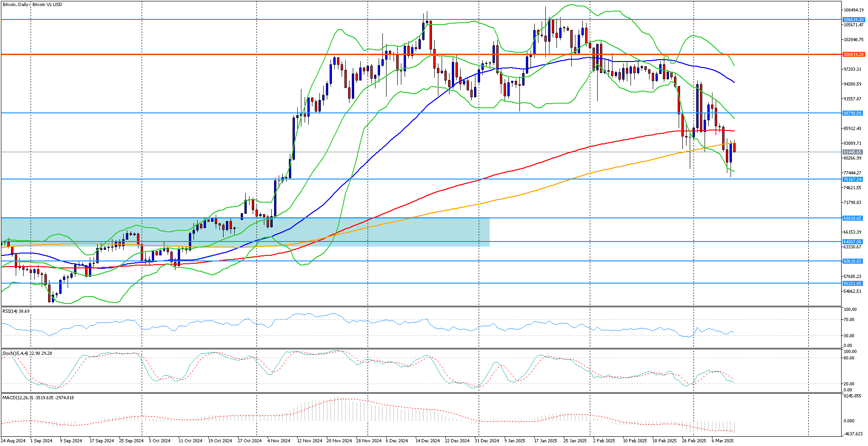868x446 pixels.
Task: Click the blue 88798.09 price level tag
Action: 853,113
